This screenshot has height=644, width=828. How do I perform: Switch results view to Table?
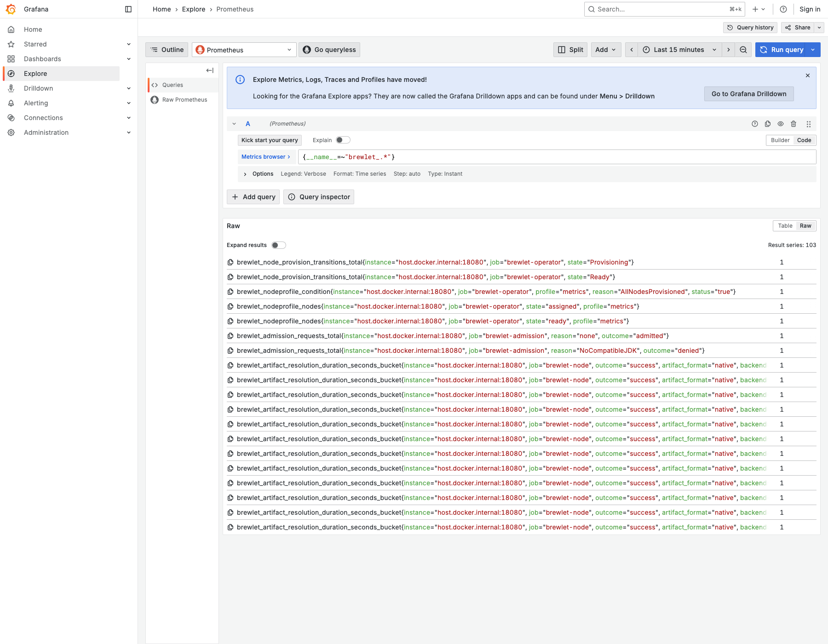(x=785, y=226)
